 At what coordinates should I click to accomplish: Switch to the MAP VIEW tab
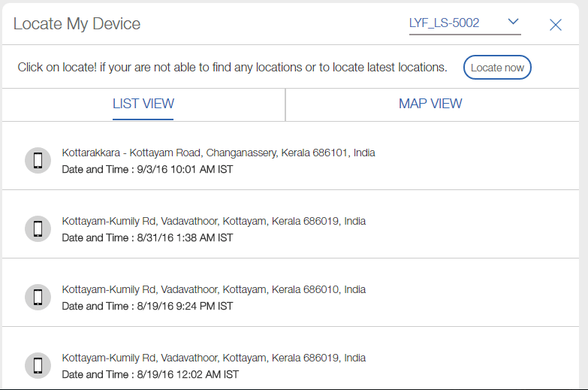(x=430, y=104)
